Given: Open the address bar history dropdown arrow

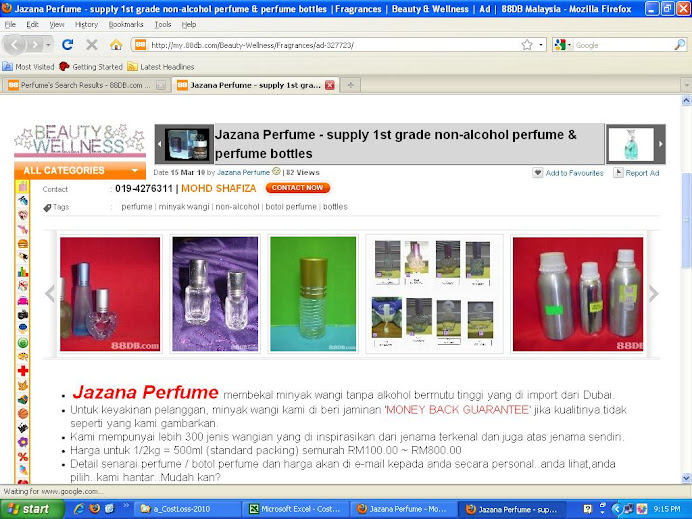Looking at the screenshot, I should pos(541,45).
